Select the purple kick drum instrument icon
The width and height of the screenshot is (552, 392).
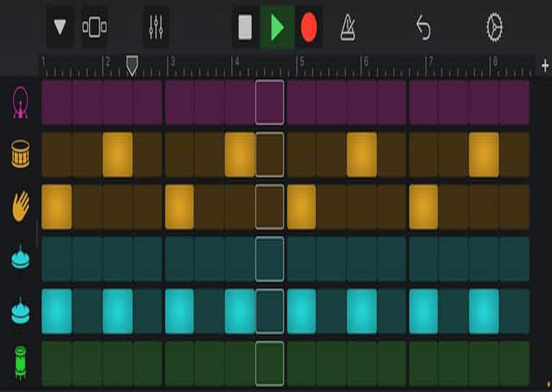click(19, 102)
